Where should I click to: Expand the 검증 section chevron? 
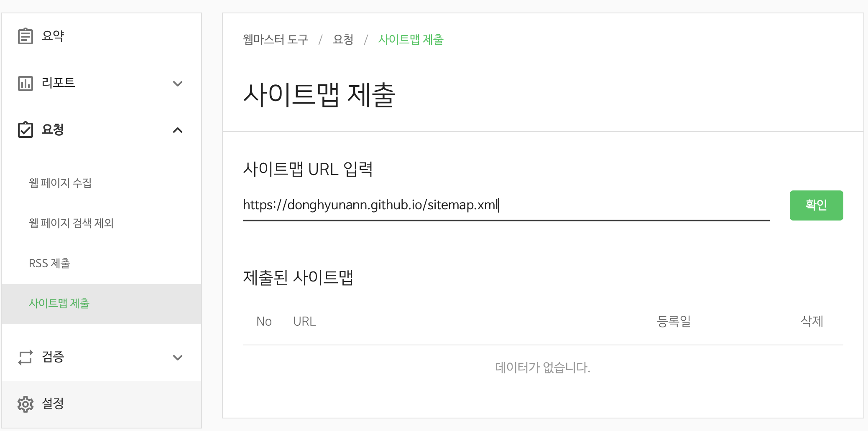pyautogui.click(x=178, y=357)
